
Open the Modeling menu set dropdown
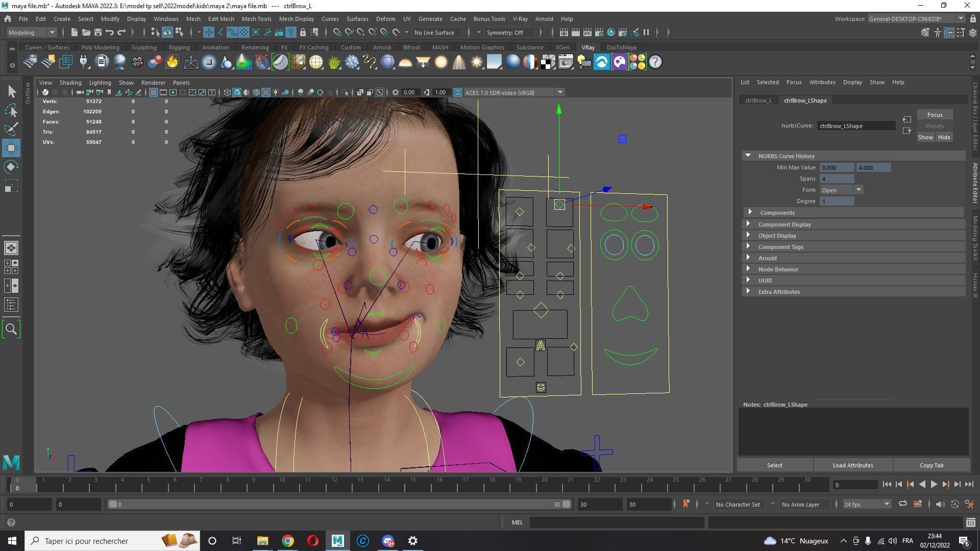[x=32, y=33]
